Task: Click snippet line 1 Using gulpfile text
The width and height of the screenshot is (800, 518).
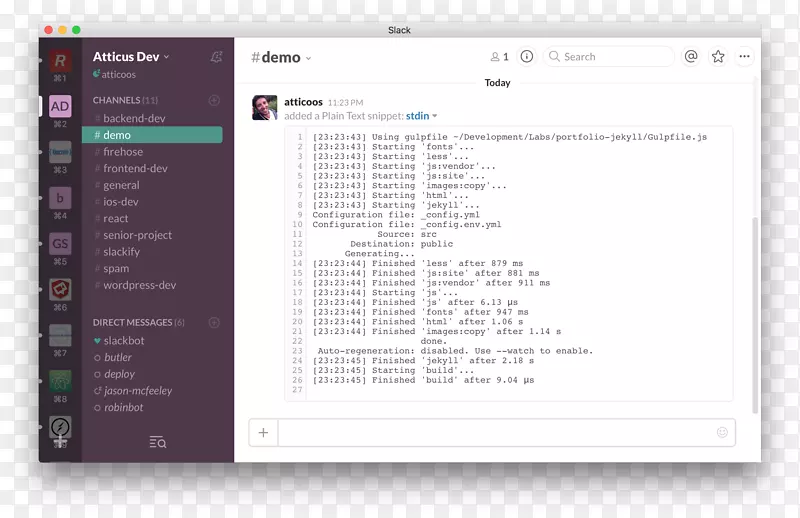Action: coord(510,137)
